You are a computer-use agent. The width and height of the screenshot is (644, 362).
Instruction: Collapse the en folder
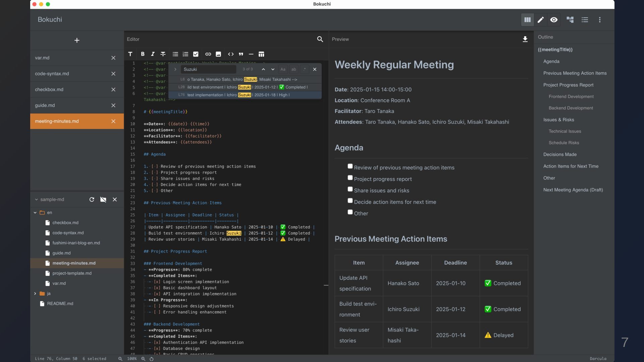click(35, 213)
